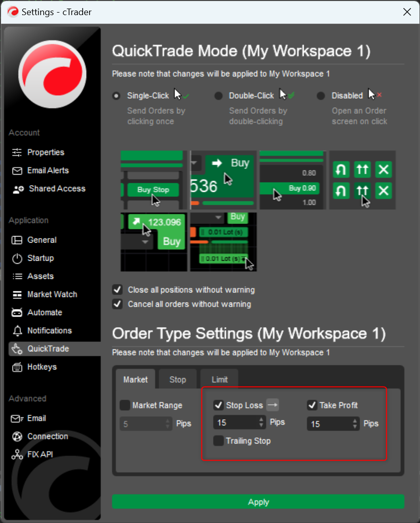Enable the Trailing Stop checkbox
This screenshot has width=420, height=523.
[x=219, y=440]
